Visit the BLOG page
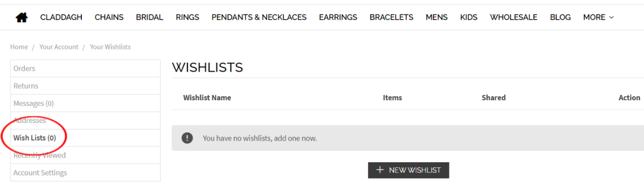 tap(560, 17)
